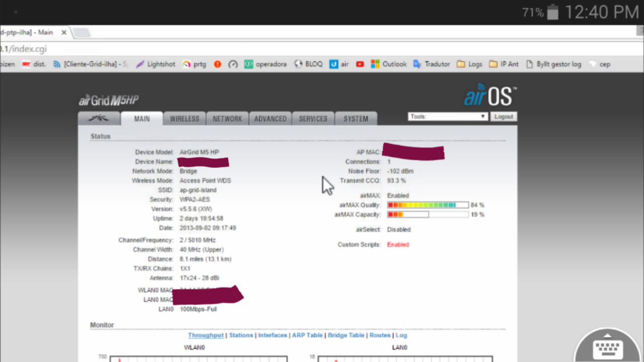This screenshot has width=644, height=362.
Task: Click the frequency value '2 / 5010 MHz'
Action: coord(198,240)
